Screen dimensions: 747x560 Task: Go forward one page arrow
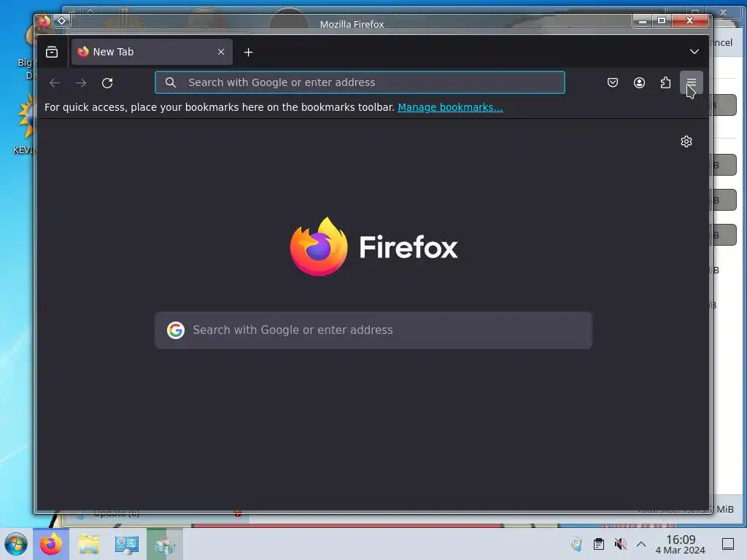click(81, 83)
